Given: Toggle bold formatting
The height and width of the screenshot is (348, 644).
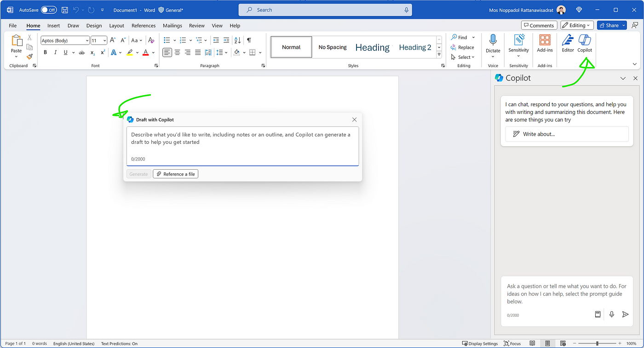Looking at the screenshot, I should [45, 52].
